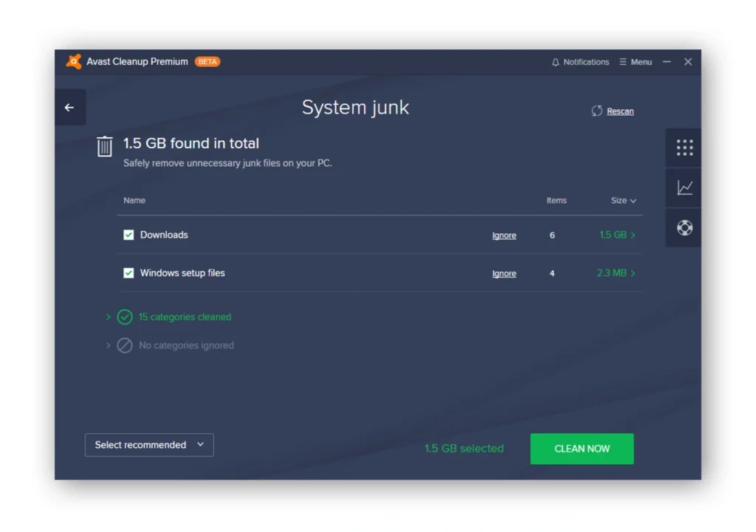Viewport: 756px width, 532px height.
Task: Expand the 15 categories cleaned section
Action: coord(109,317)
